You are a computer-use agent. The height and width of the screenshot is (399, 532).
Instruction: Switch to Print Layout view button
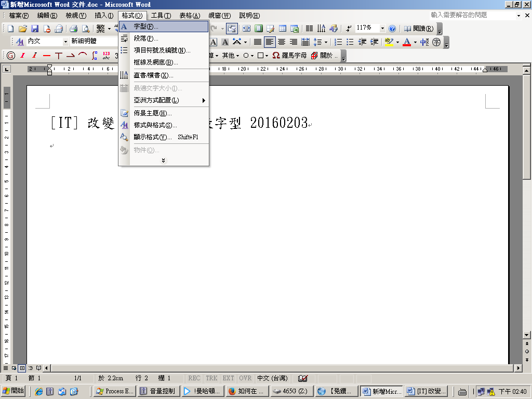(22, 368)
